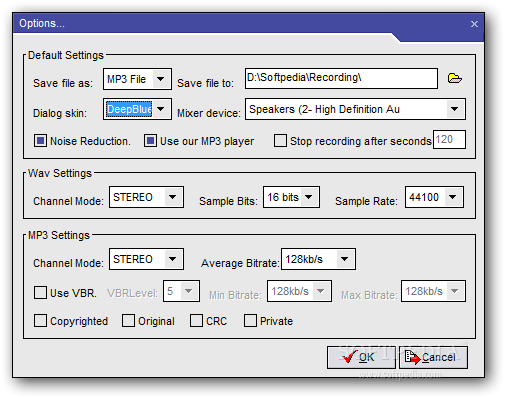This screenshot has width=505, height=398.
Task: Click the seconds field showing 120
Action: coord(449,139)
